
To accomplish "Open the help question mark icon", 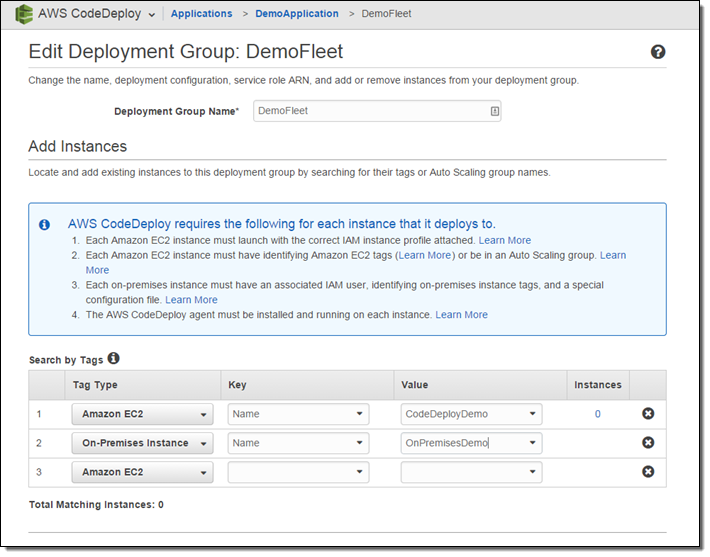I will 657,52.
